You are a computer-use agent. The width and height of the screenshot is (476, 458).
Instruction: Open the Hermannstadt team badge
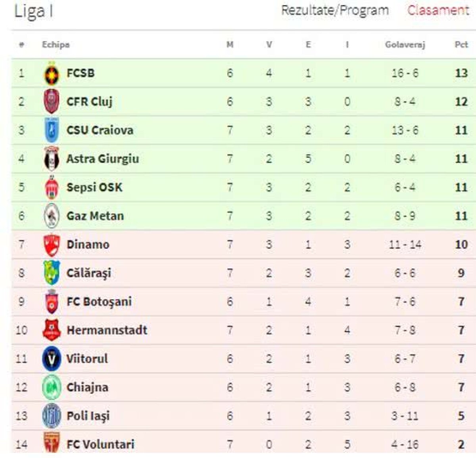[51, 330]
